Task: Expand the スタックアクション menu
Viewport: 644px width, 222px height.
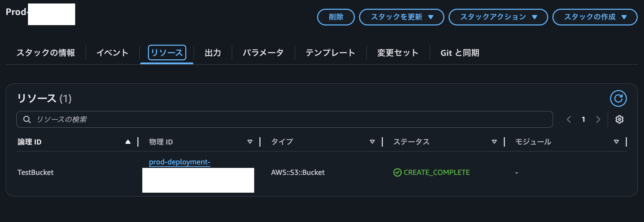Action: (x=498, y=16)
